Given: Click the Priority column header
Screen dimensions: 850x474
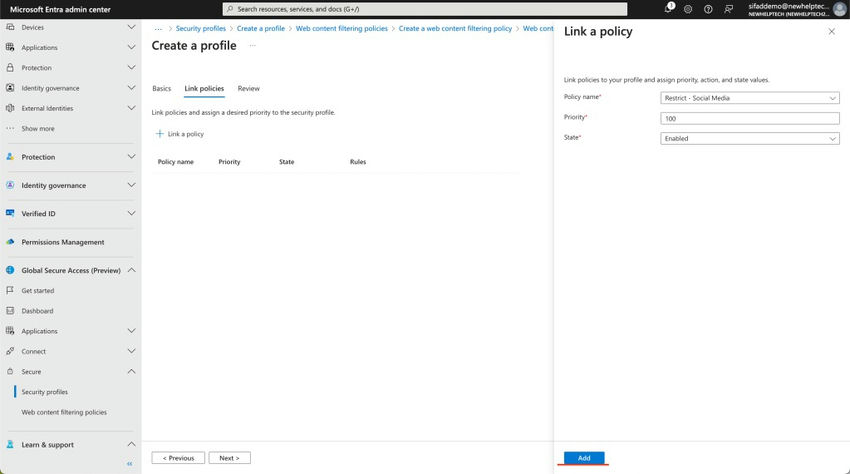Looking at the screenshot, I should (x=229, y=162).
